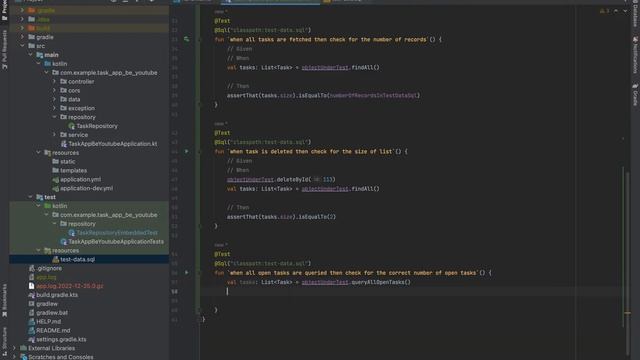The width and height of the screenshot is (640, 360).
Task: Click the yellow warning stripe on the scrollbar
Action: click(627, 313)
